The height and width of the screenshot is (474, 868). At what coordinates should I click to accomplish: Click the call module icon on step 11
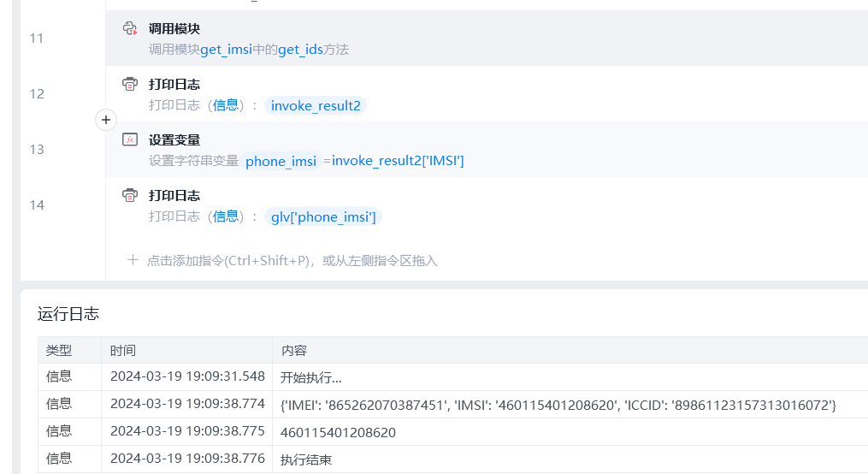tap(130, 28)
